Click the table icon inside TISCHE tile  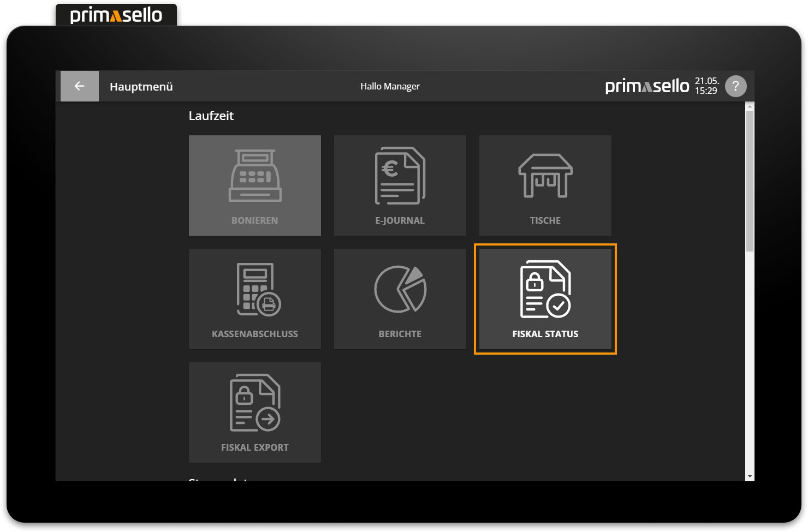545,176
